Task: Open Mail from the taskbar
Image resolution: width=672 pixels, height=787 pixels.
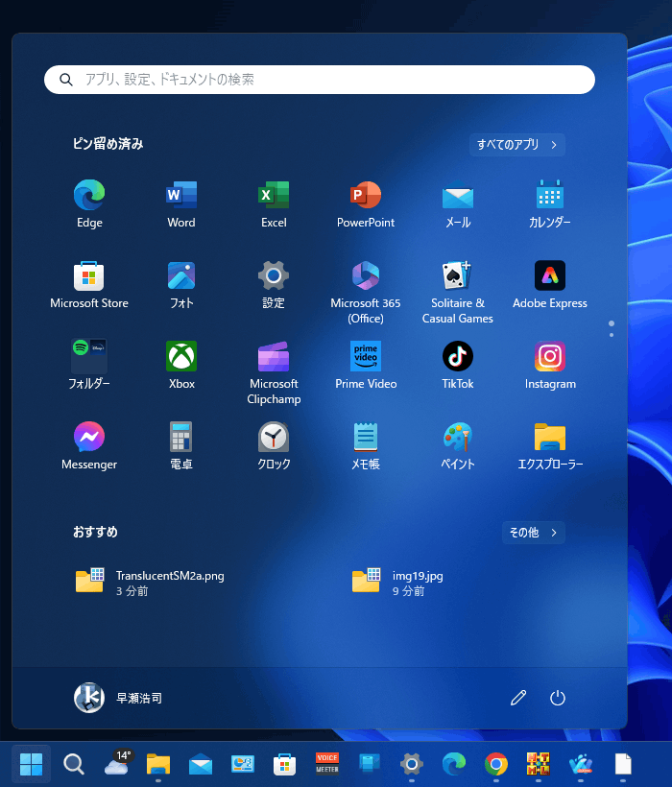Action: [201, 765]
